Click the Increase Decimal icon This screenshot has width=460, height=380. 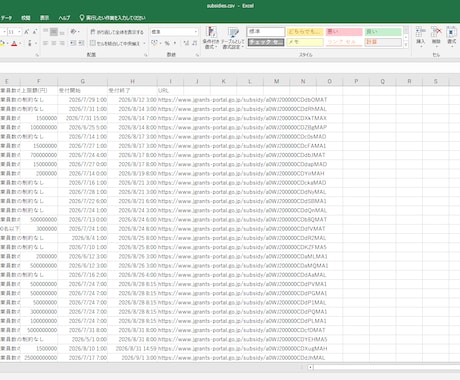pyautogui.click(x=186, y=43)
